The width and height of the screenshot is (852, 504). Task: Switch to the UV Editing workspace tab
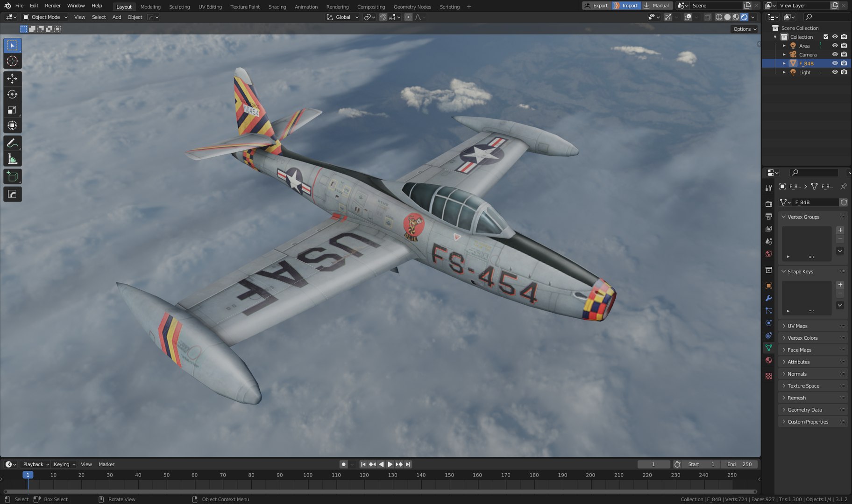(x=210, y=7)
